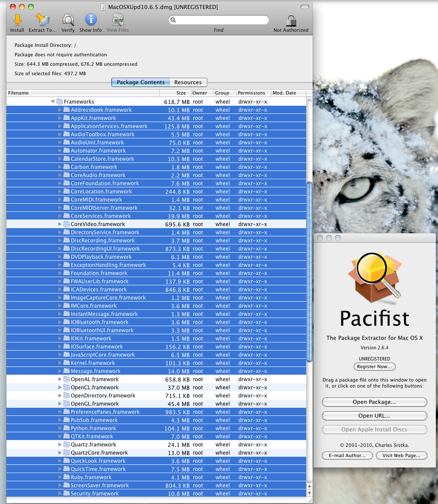Click the toolbar toggle pill in title bar

(304, 7)
